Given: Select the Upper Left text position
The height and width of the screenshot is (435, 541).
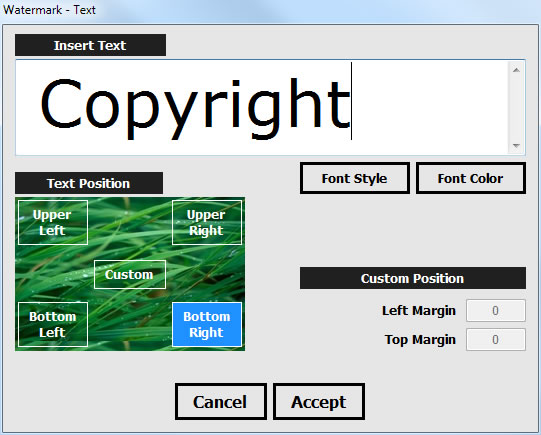Looking at the screenshot, I should (53, 223).
